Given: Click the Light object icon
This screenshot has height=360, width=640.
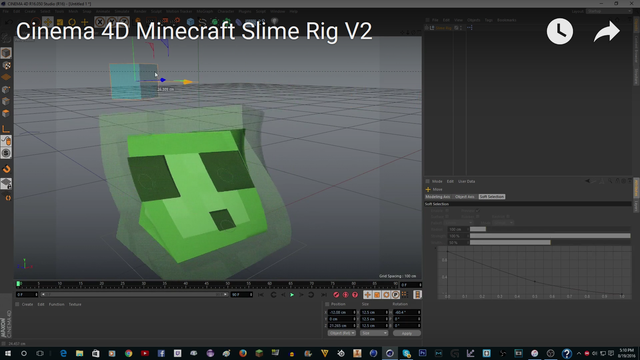Looking at the screenshot, I should click(275, 21).
